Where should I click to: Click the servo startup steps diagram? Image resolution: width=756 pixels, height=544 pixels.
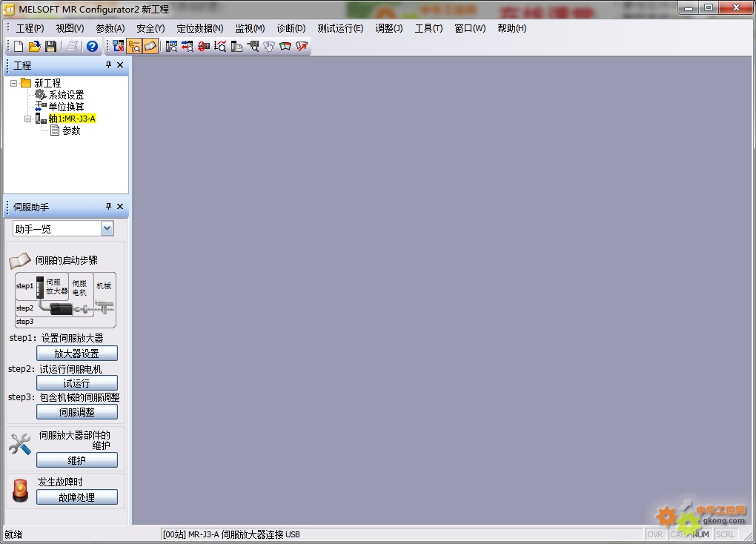65,300
